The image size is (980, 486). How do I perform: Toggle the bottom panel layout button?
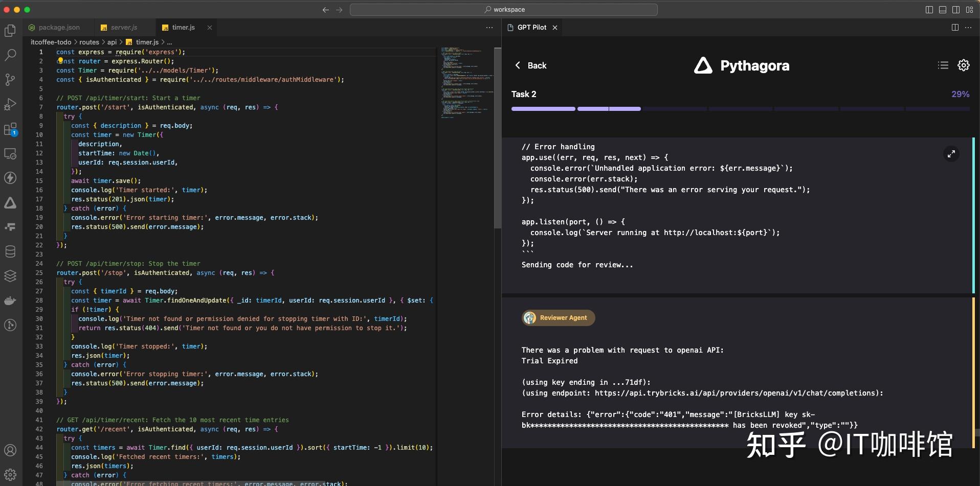(x=943, y=10)
